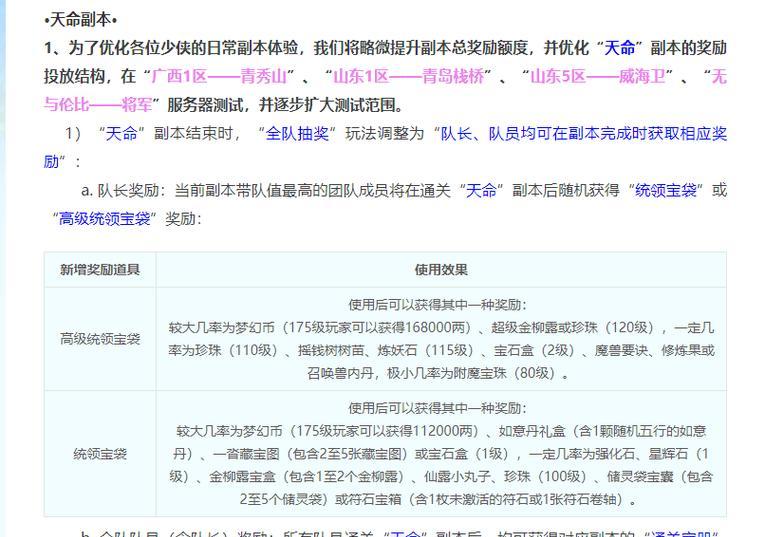
Task: Click the "•天命副本•" section heading
Action: pyautogui.click(x=81, y=20)
